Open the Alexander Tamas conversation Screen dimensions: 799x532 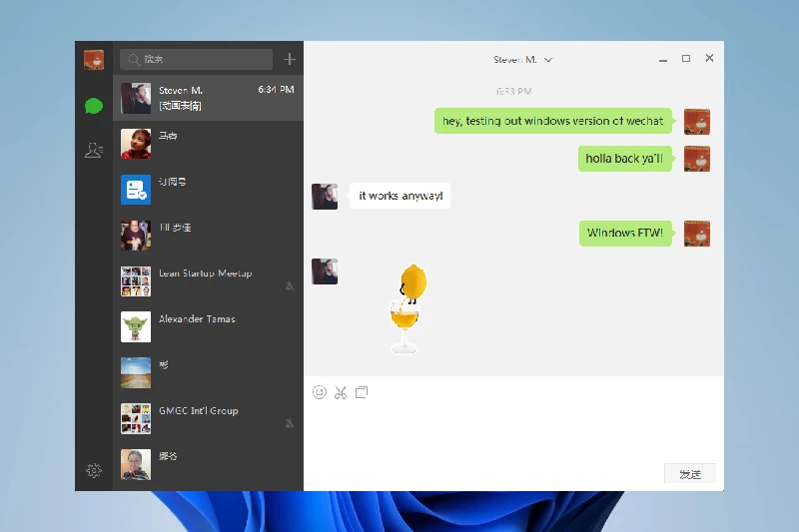(x=208, y=326)
